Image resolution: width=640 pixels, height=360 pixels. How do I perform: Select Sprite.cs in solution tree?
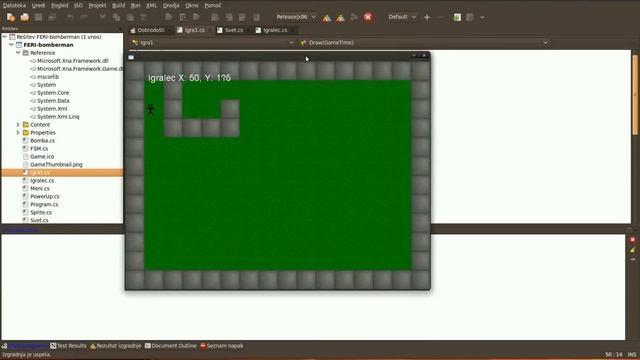coord(41,212)
